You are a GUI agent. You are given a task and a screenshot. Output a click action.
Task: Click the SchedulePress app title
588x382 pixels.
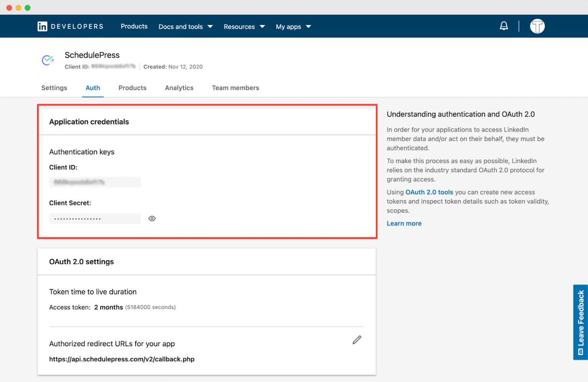click(92, 55)
